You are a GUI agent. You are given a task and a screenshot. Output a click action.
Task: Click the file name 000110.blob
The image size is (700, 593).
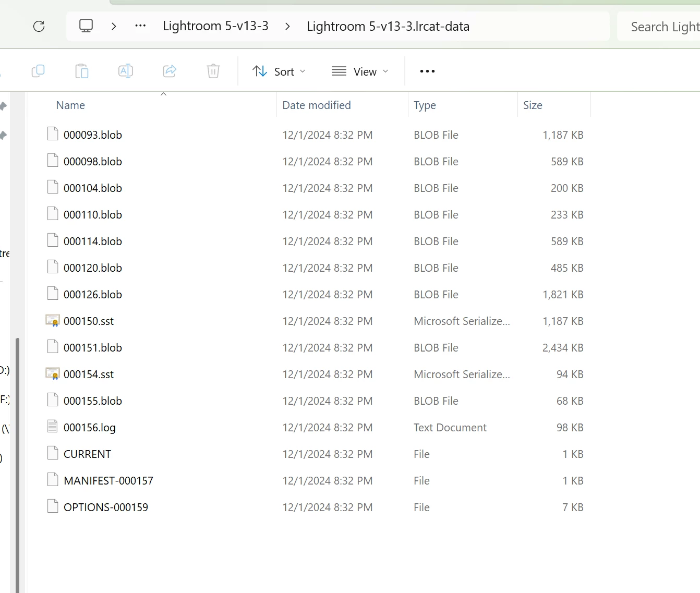(x=93, y=215)
